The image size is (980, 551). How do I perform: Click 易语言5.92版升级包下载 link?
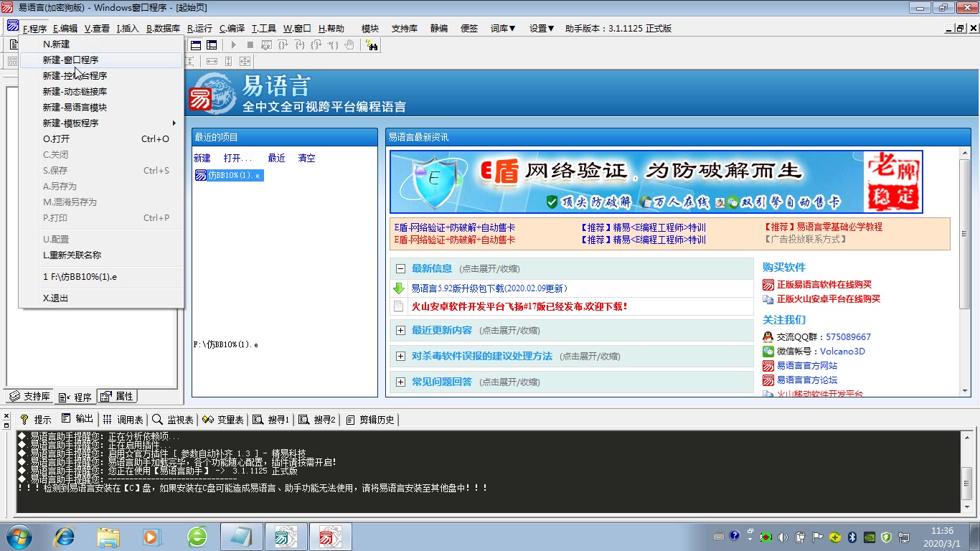click(x=489, y=288)
